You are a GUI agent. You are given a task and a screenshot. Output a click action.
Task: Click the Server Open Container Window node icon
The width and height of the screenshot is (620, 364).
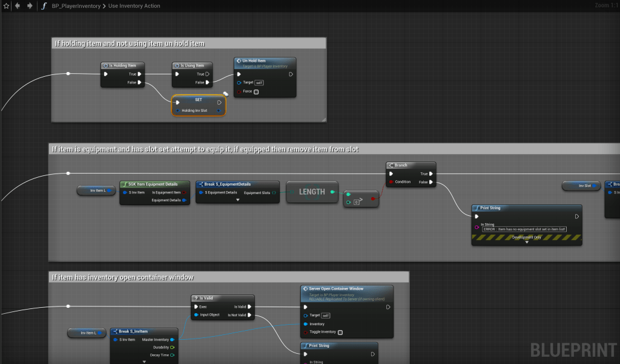(x=305, y=288)
